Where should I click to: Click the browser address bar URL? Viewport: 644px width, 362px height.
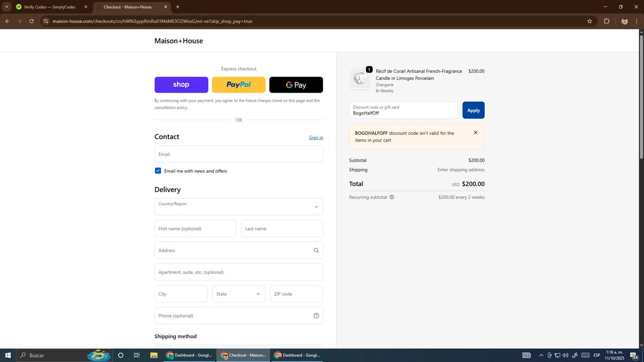pos(152,21)
